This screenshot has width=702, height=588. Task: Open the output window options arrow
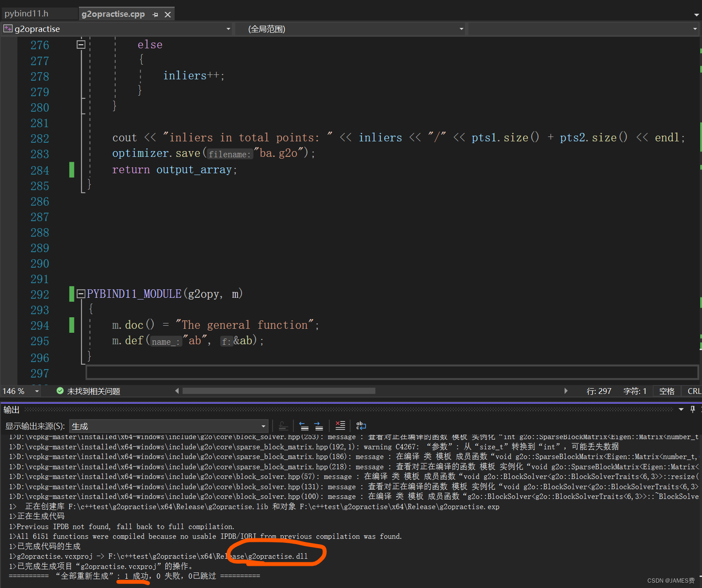click(x=681, y=409)
